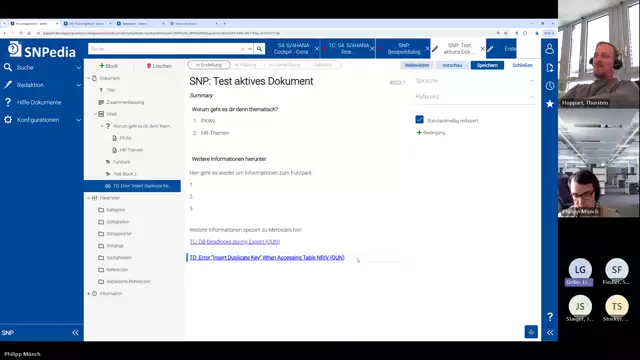Select the PKWs tree item

tap(125, 138)
